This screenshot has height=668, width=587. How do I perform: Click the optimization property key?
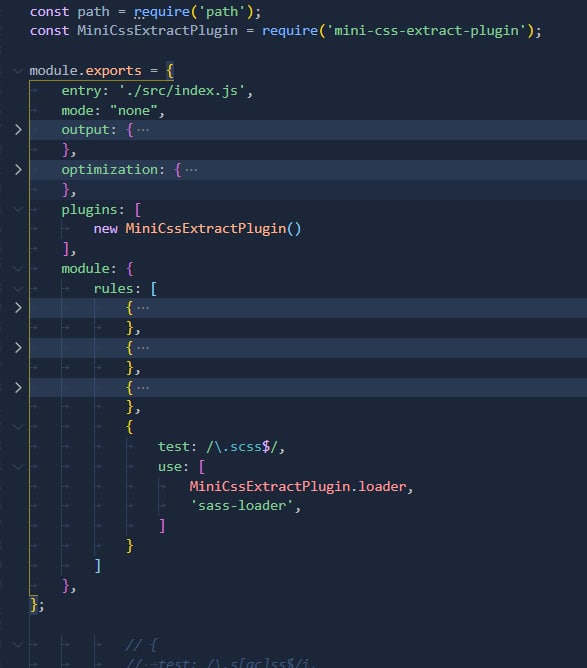(109, 170)
